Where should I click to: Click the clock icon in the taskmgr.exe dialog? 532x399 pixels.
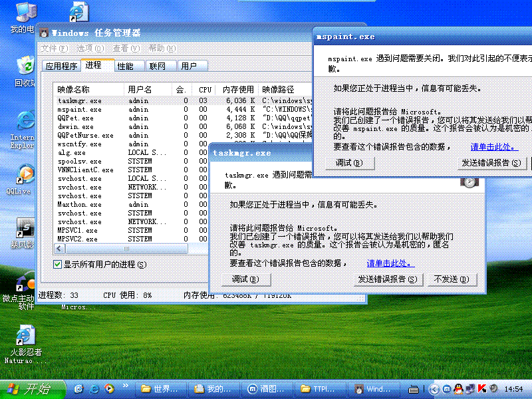tap(469, 182)
